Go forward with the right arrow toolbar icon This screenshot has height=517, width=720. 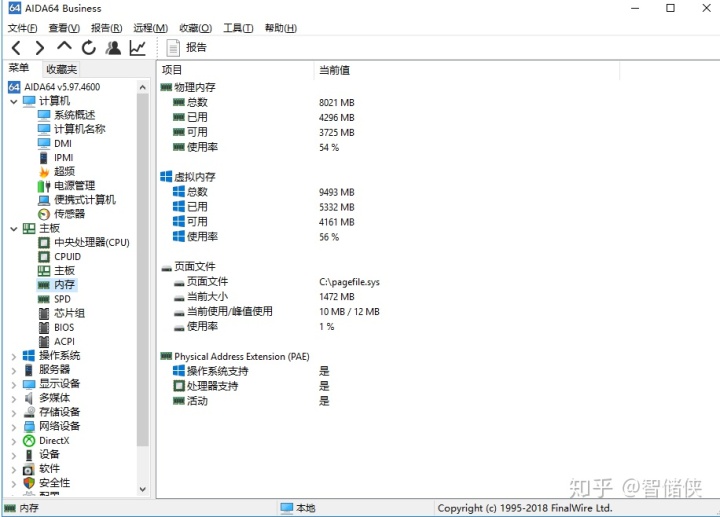click(x=40, y=48)
